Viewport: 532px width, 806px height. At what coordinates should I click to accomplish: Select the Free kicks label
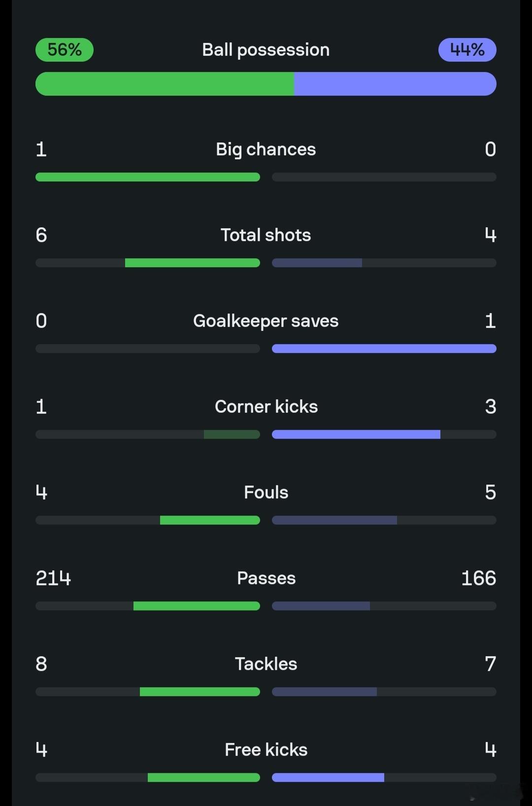click(x=266, y=750)
